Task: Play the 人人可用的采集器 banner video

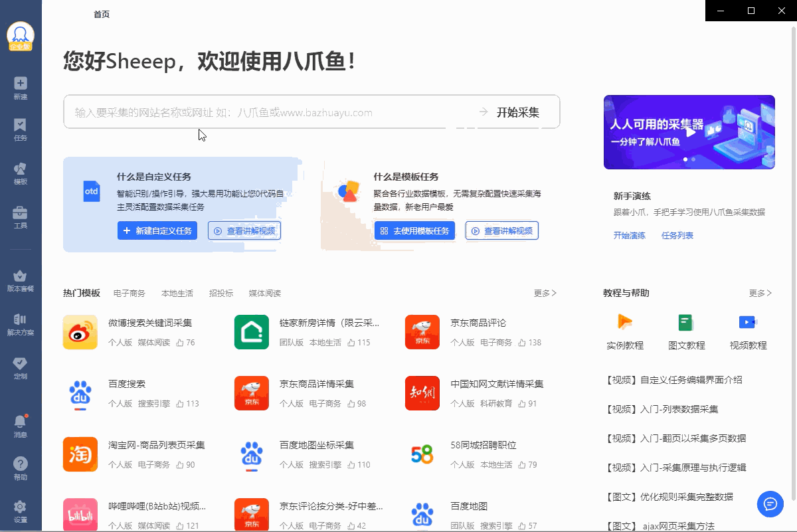Action: (691, 132)
